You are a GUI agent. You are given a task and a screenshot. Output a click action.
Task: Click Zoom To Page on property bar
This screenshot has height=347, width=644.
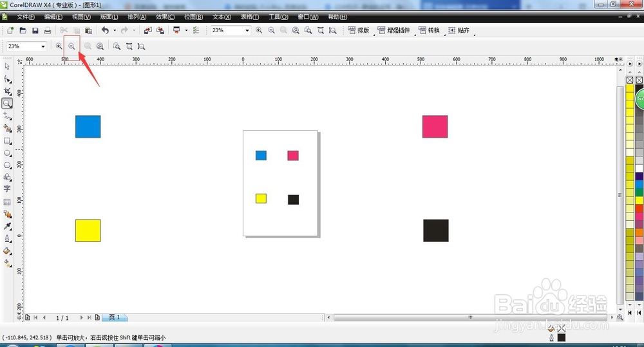(x=117, y=46)
